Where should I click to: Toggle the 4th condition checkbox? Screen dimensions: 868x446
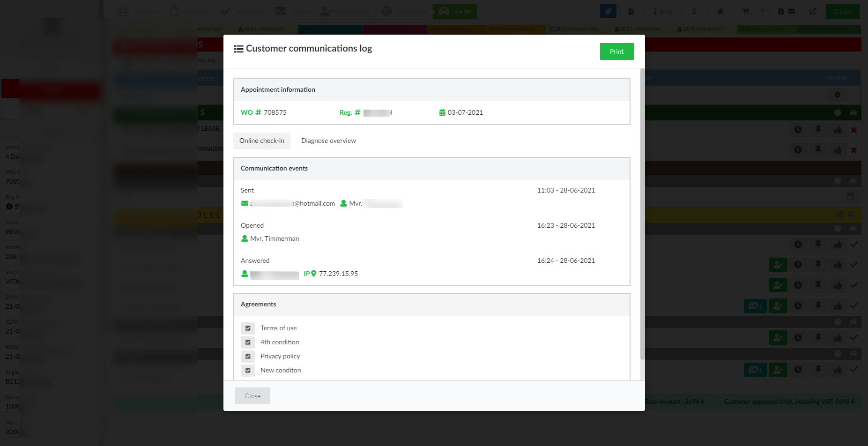[x=248, y=342]
